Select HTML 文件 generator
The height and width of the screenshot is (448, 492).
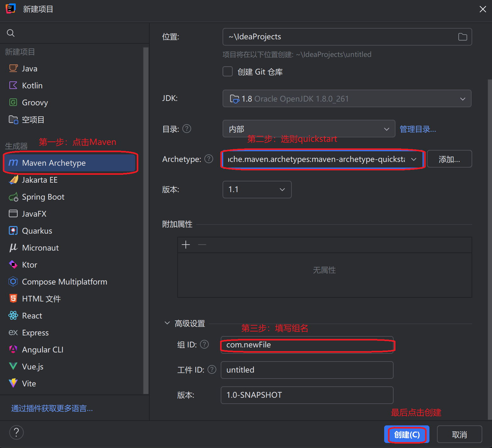tap(72, 298)
